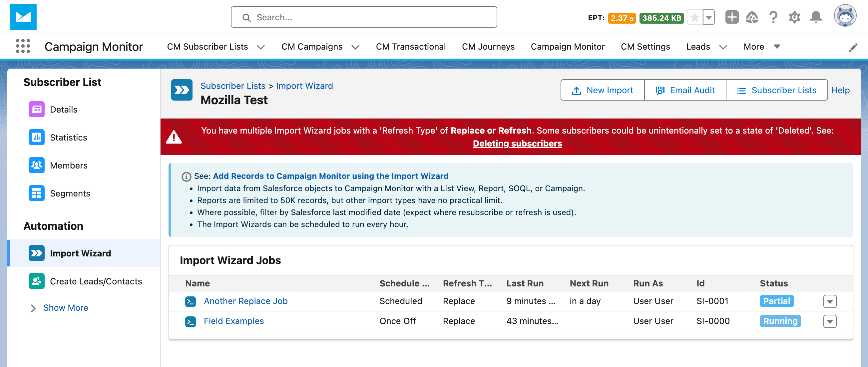Viewport: 868px width, 367px height.
Task: Click the Email Audit button
Action: coord(685,90)
